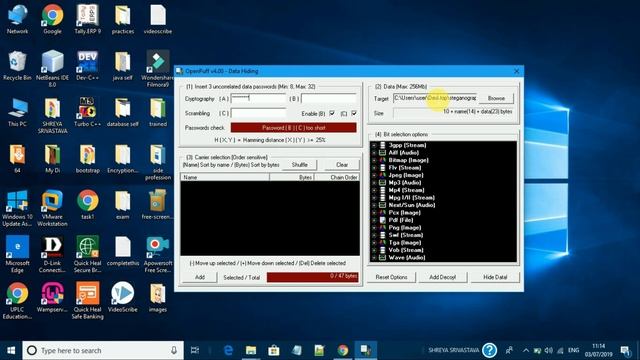Click the Clear carriers button
Image resolution: width=640 pixels, height=360 pixels.
pos(342,165)
